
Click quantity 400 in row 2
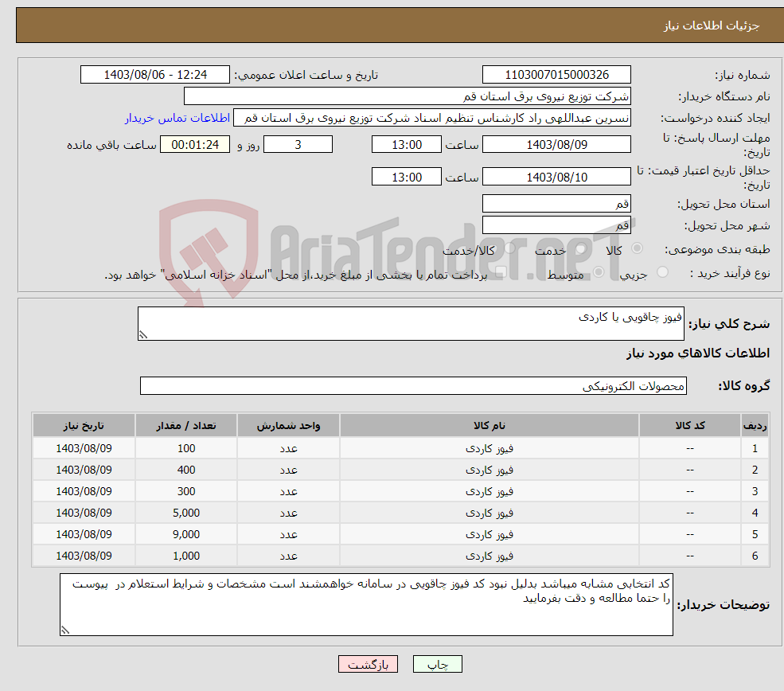186,470
